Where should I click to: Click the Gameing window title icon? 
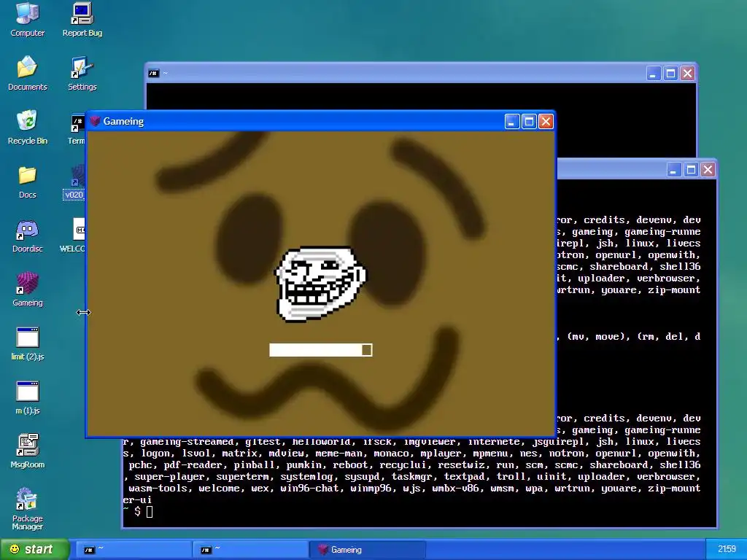pos(94,121)
